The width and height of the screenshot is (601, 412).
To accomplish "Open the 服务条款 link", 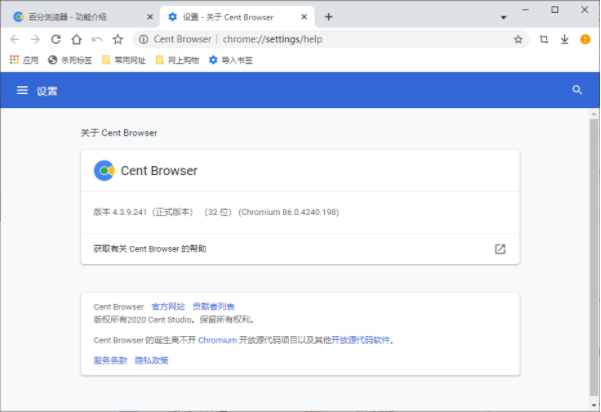I will (x=110, y=361).
